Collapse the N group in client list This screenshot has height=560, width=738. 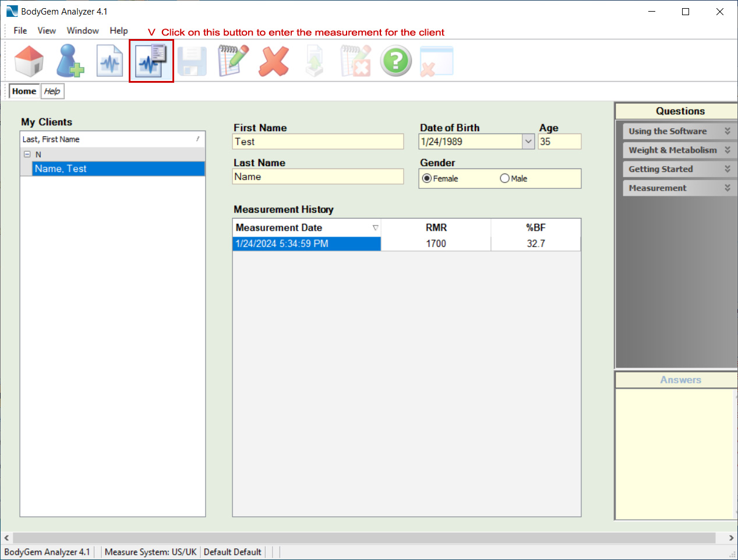27,154
